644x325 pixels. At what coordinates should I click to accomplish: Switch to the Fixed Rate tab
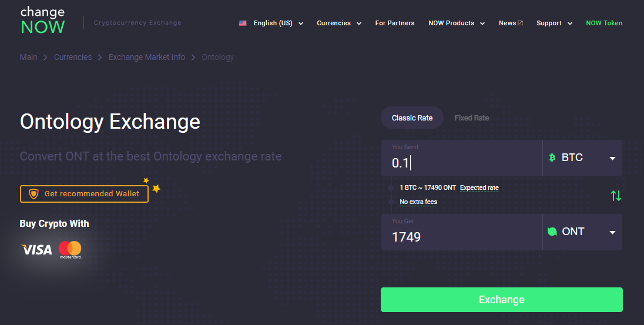point(471,118)
